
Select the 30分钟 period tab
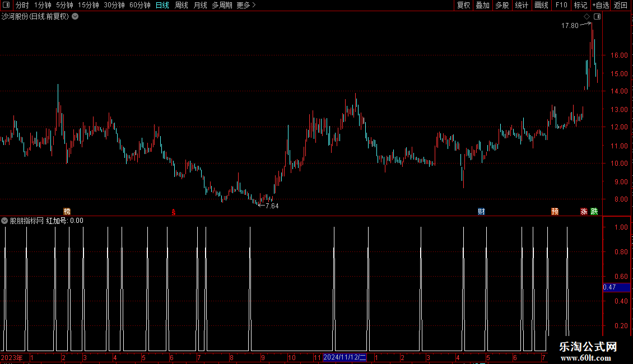(x=114, y=5)
